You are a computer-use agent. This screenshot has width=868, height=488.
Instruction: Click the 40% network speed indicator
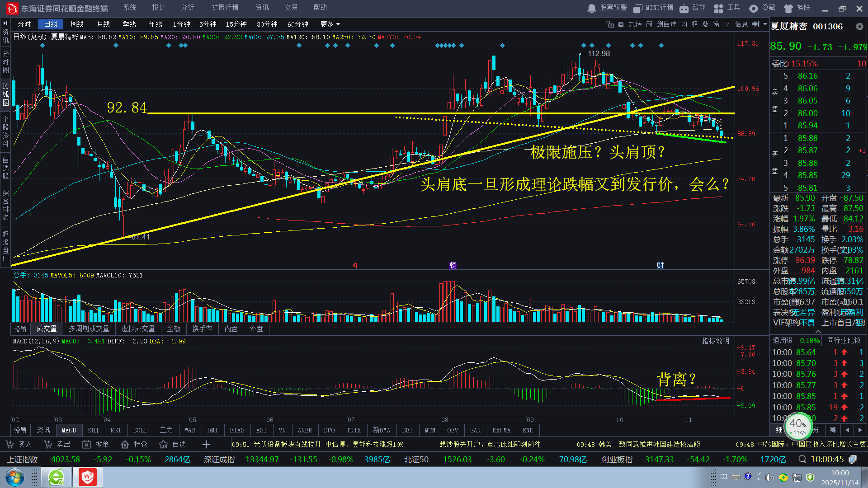(x=798, y=425)
